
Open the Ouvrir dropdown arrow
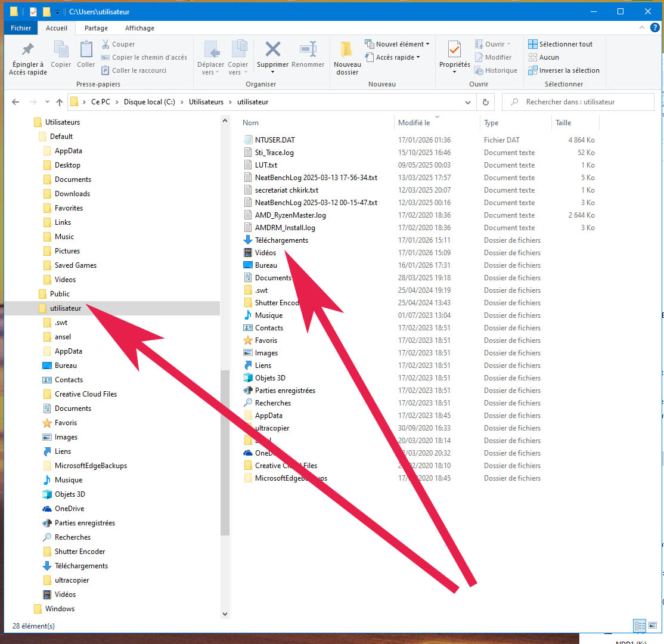click(508, 44)
